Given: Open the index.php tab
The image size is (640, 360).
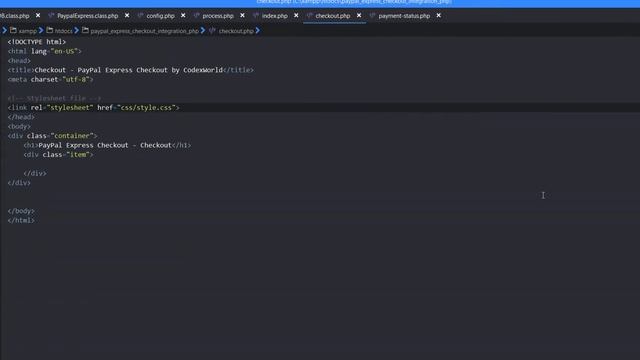Looking at the screenshot, I should 275,16.
